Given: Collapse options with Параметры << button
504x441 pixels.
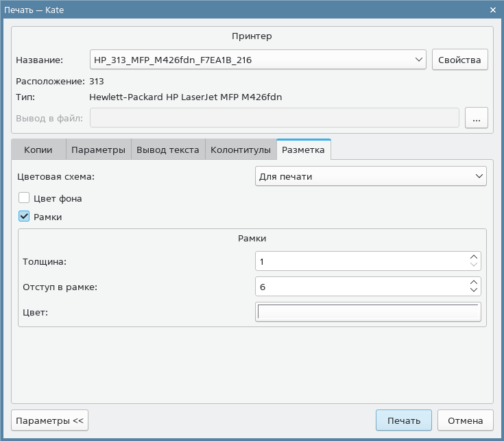Looking at the screenshot, I should tap(50, 420).
